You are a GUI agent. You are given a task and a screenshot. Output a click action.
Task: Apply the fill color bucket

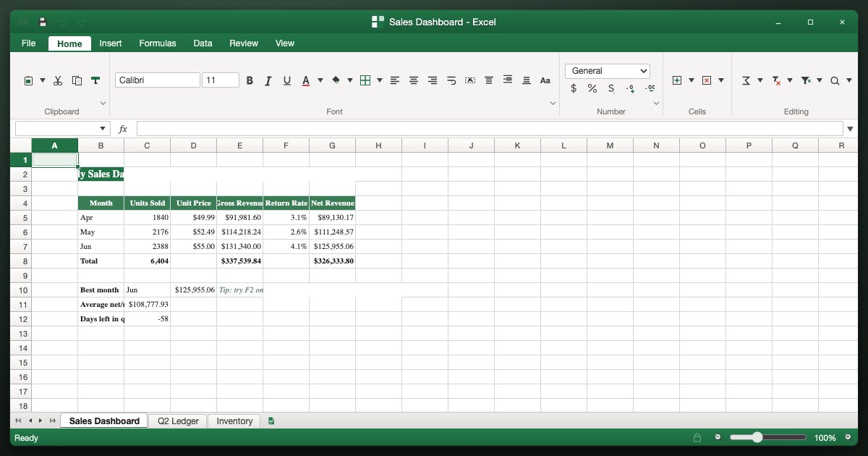(336, 80)
